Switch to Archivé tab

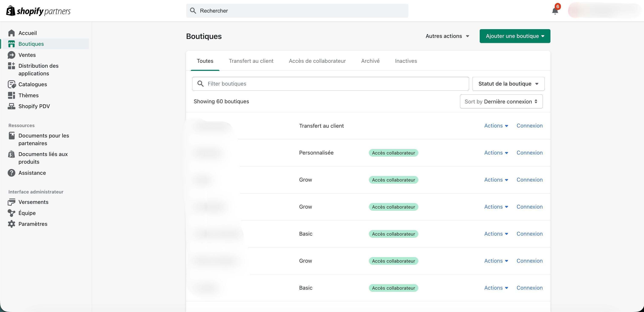(x=370, y=61)
